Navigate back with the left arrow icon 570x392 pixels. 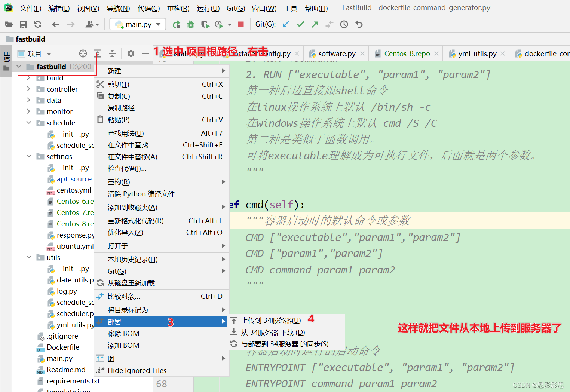56,24
